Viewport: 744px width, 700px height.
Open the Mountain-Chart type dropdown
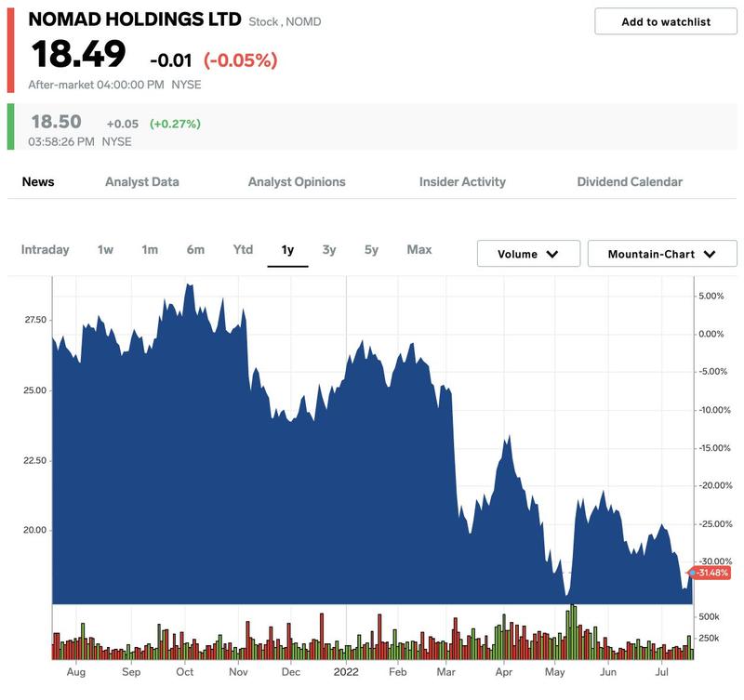coord(662,254)
